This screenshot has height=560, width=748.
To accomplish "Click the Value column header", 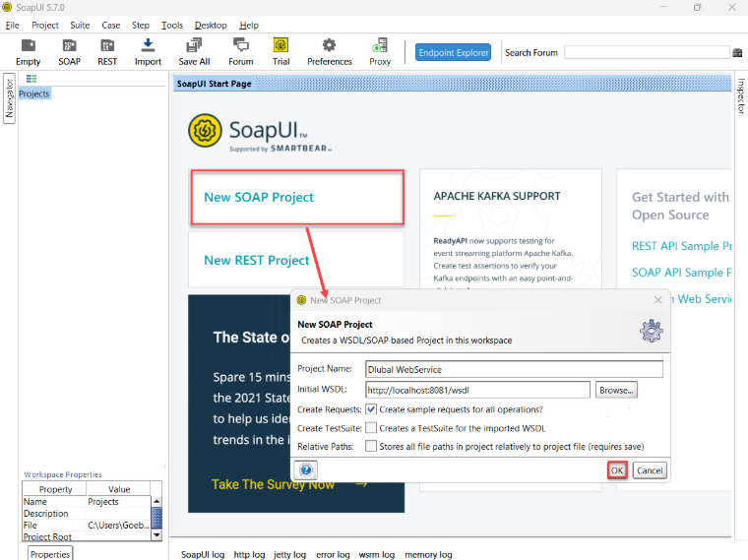I will pos(119,489).
